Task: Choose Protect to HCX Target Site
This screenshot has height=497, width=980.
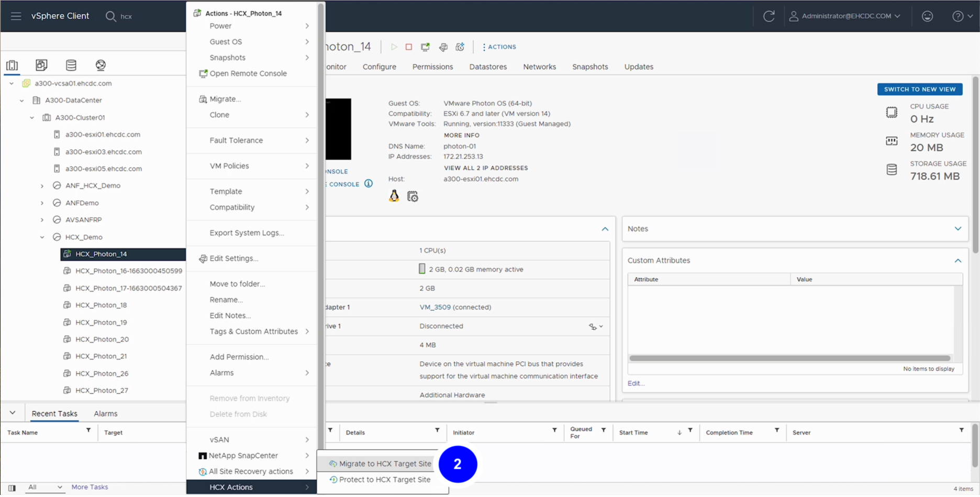Action: [x=384, y=480]
